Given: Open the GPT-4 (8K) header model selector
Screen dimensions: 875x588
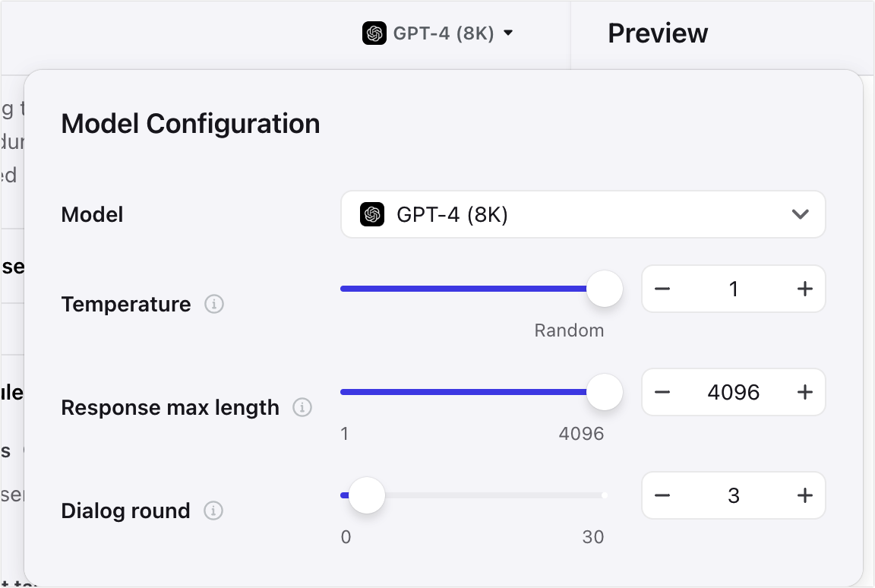Looking at the screenshot, I should click(437, 33).
